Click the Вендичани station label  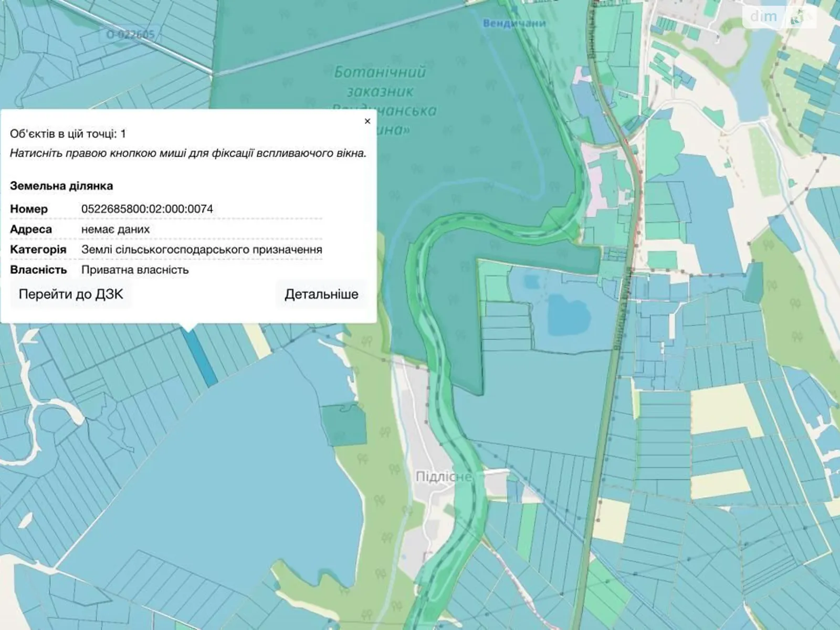click(514, 24)
